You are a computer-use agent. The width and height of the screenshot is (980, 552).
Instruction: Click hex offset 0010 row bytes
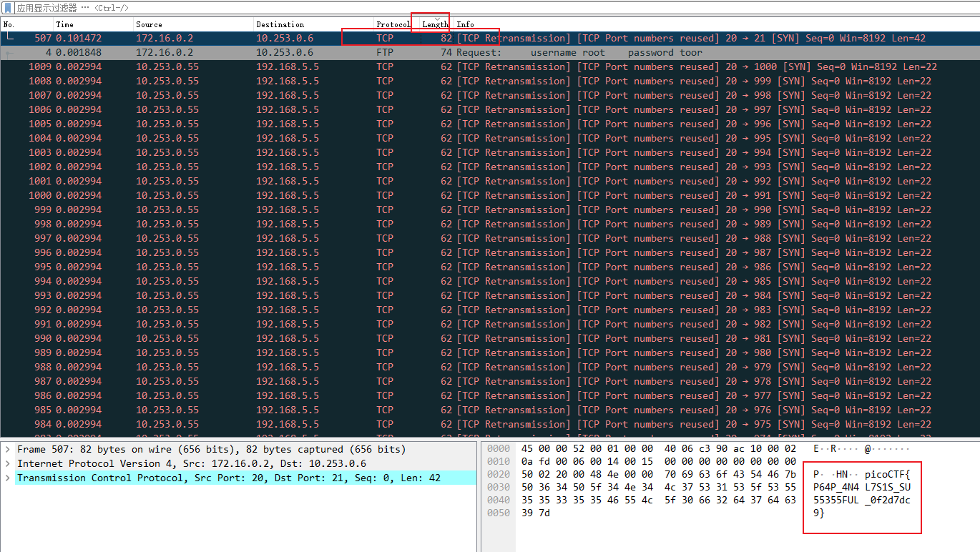(658, 461)
